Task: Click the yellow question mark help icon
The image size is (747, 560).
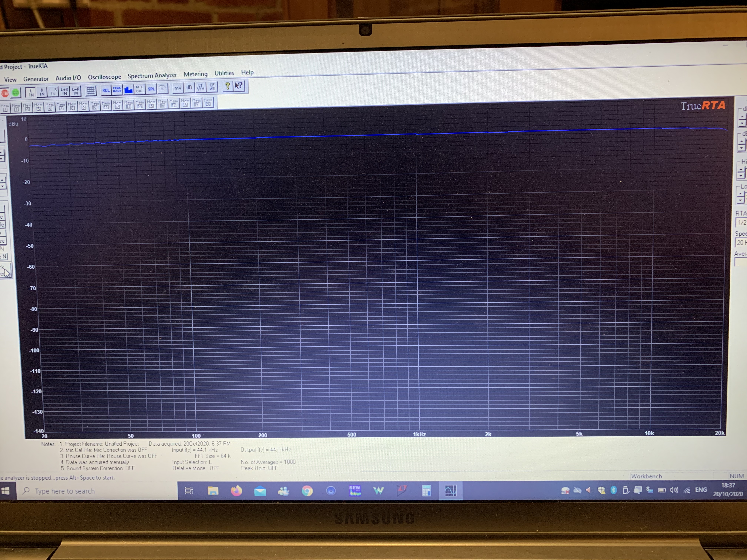Action: point(227,86)
